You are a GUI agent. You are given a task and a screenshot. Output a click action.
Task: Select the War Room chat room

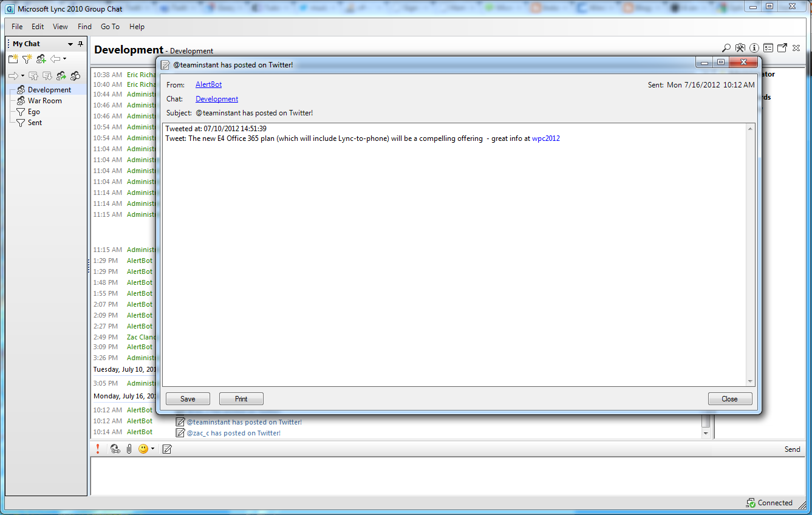(x=44, y=101)
